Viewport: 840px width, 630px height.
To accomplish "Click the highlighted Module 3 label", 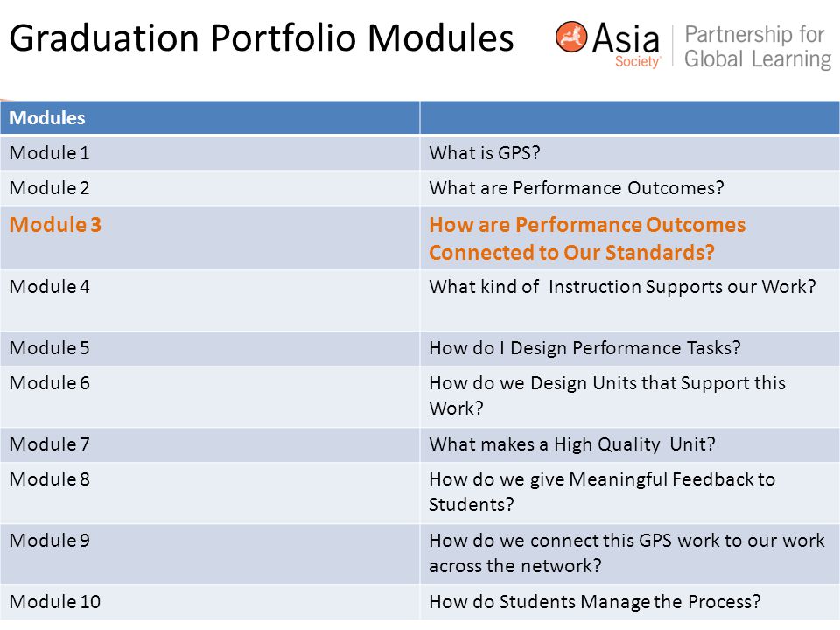I will (x=55, y=225).
